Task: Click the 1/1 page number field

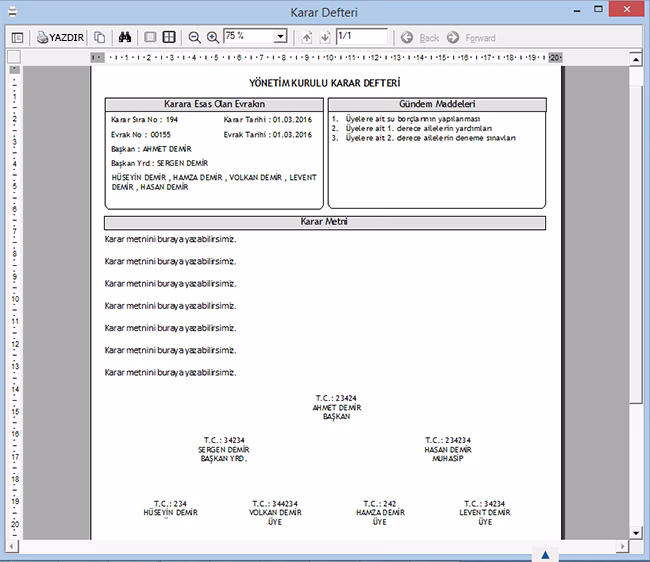Action: click(362, 36)
